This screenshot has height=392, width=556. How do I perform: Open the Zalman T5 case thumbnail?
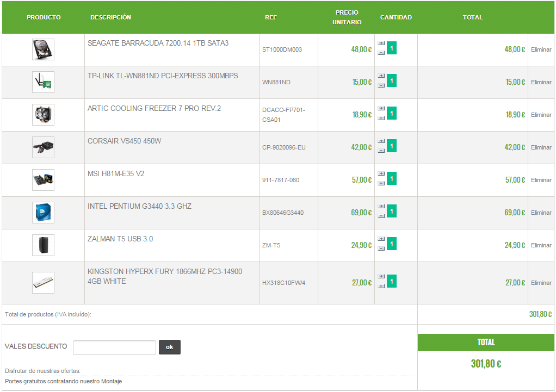[x=44, y=245]
